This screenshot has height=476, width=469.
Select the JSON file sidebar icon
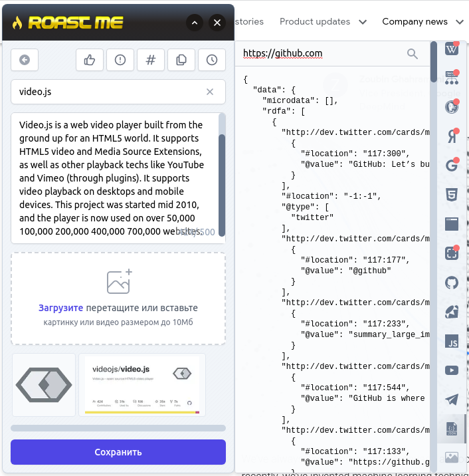[452, 429]
